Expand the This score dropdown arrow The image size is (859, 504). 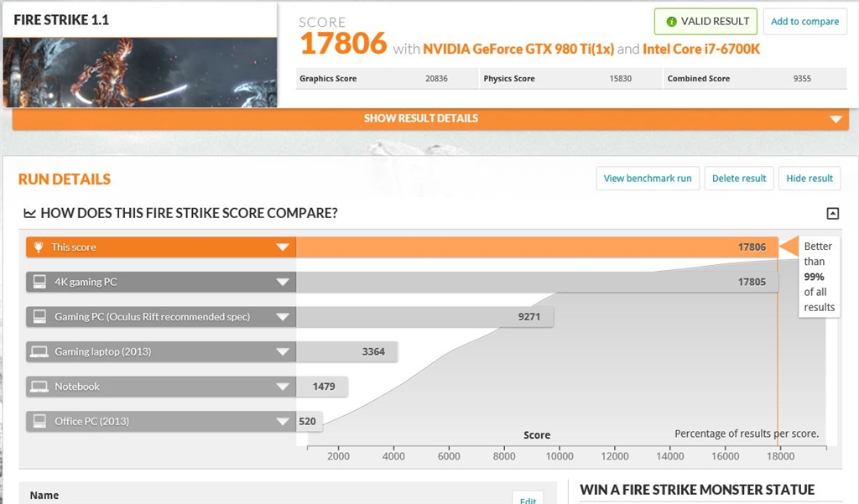(x=283, y=247)
